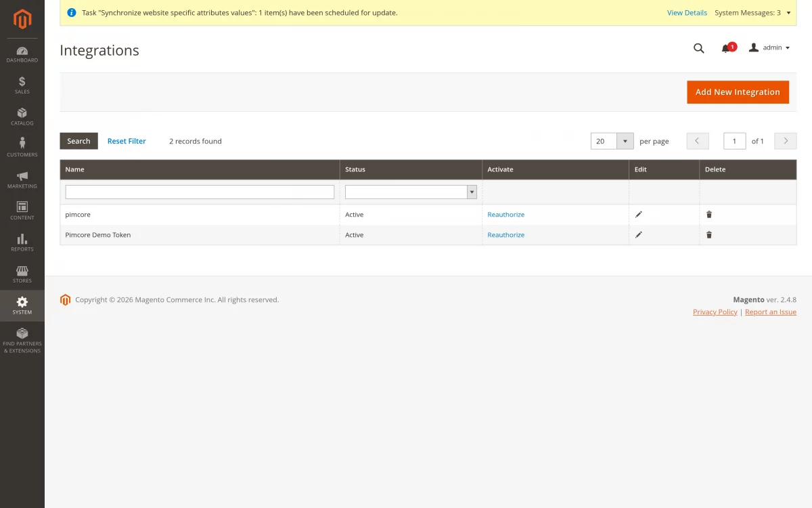Click the Active status of Pimcore Demo Token
812x508 pixels.
click(354, 234)
